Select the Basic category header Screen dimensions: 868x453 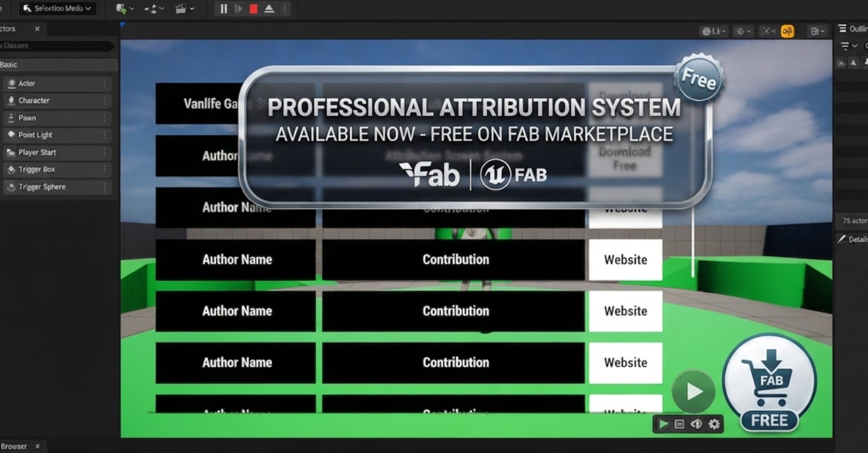[59, 65]
